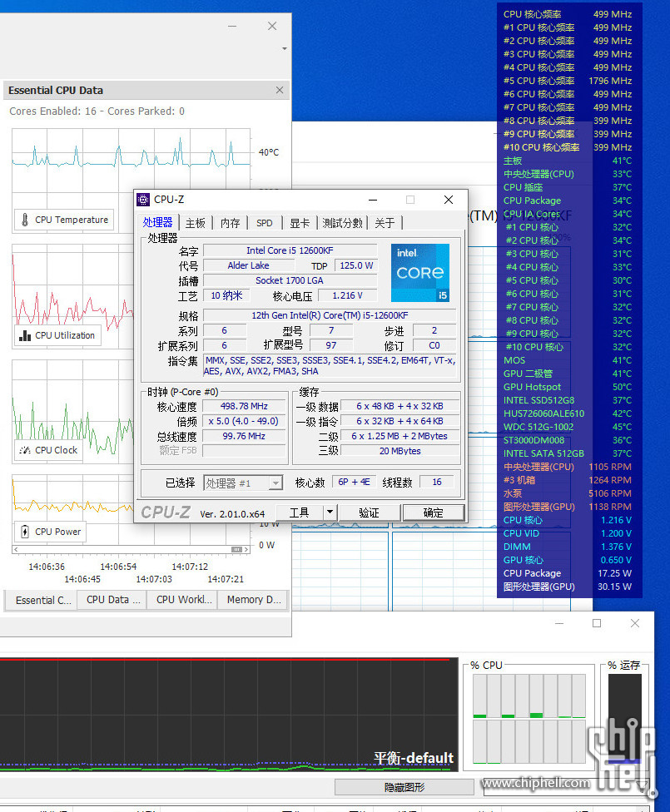Switch to the 处理器 tab in CPU-Z
The height and width of the screenshot is (812, 670).
pos(157,223)
